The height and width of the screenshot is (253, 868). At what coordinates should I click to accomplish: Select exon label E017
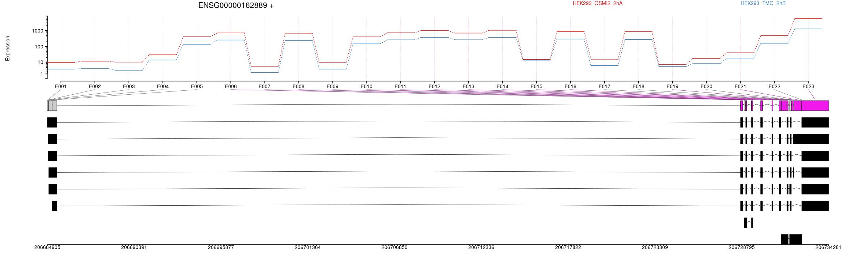(604, 87)
